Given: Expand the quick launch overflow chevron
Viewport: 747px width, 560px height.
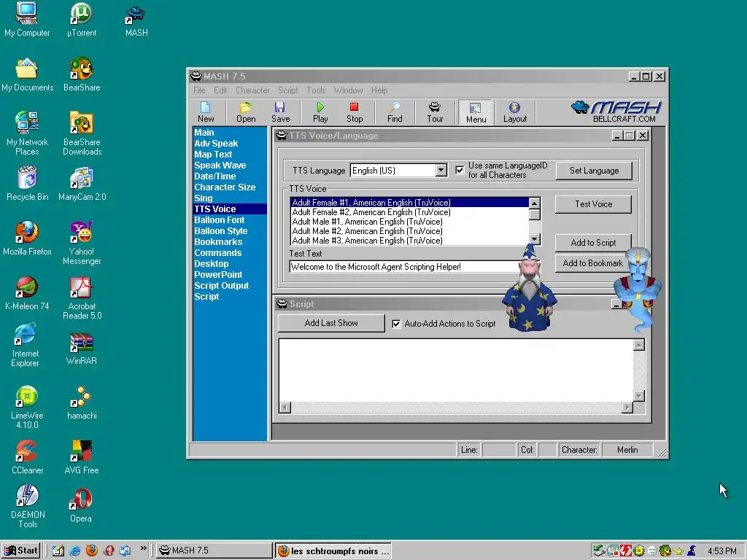Looking at the screenshot, I should 143,549.
